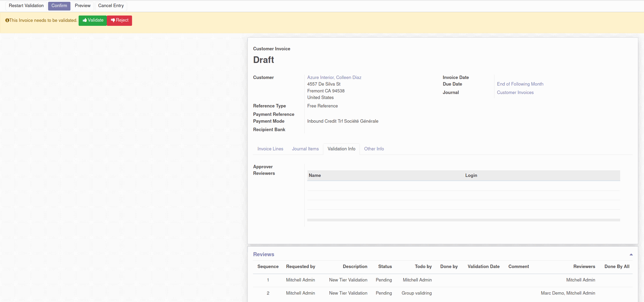
Task: Click the Reviews section title
Action: click(x=264, y=255)
